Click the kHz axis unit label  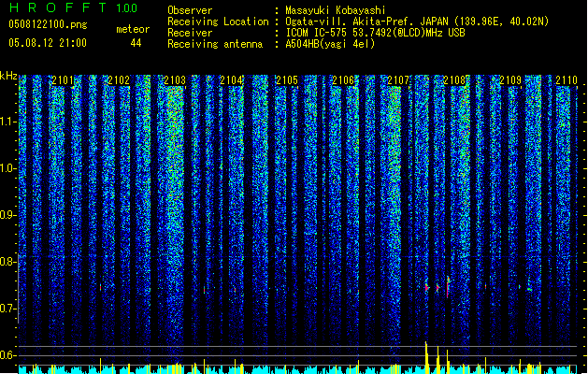8,76
